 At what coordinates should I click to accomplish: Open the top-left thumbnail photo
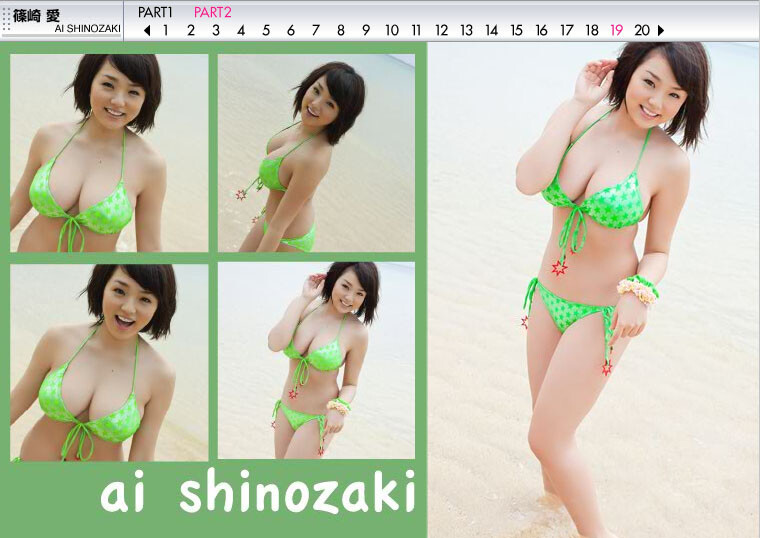109,152
